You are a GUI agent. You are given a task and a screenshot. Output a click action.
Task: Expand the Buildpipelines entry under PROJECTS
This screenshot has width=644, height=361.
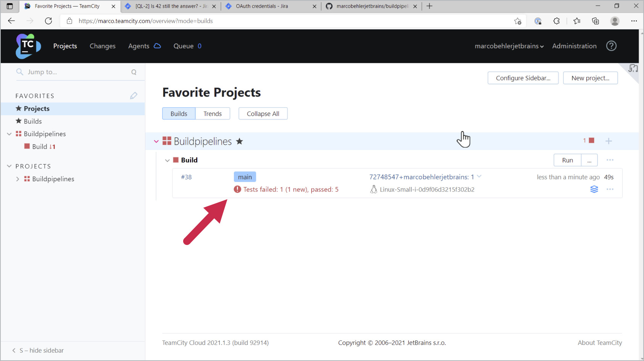[17, 179]
